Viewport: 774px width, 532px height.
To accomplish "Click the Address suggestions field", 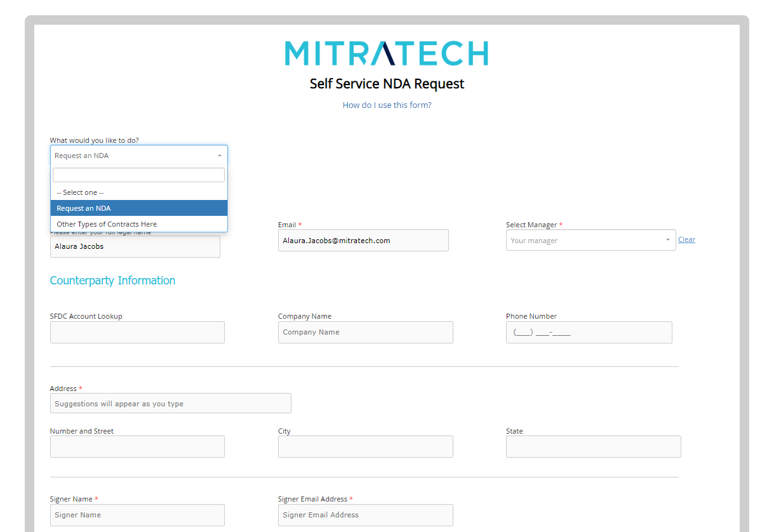I will click(170, 403).
